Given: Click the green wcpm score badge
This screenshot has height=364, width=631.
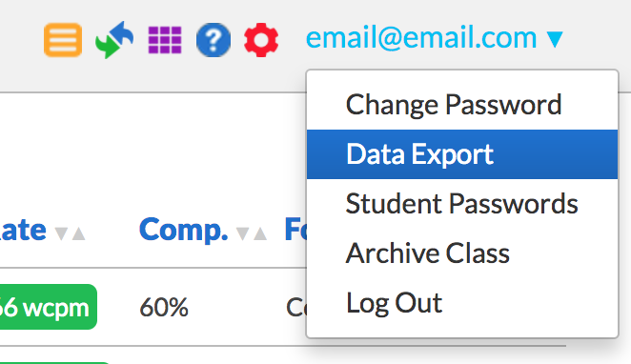Looking at the screenshot, I should coord(49,307).
